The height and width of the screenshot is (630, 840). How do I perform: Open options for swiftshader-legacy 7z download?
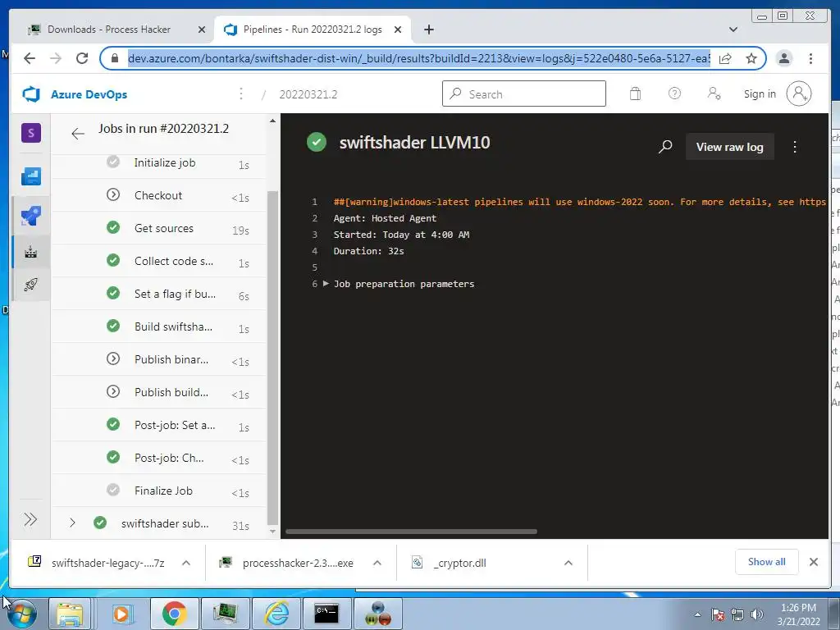coord(186,563)
